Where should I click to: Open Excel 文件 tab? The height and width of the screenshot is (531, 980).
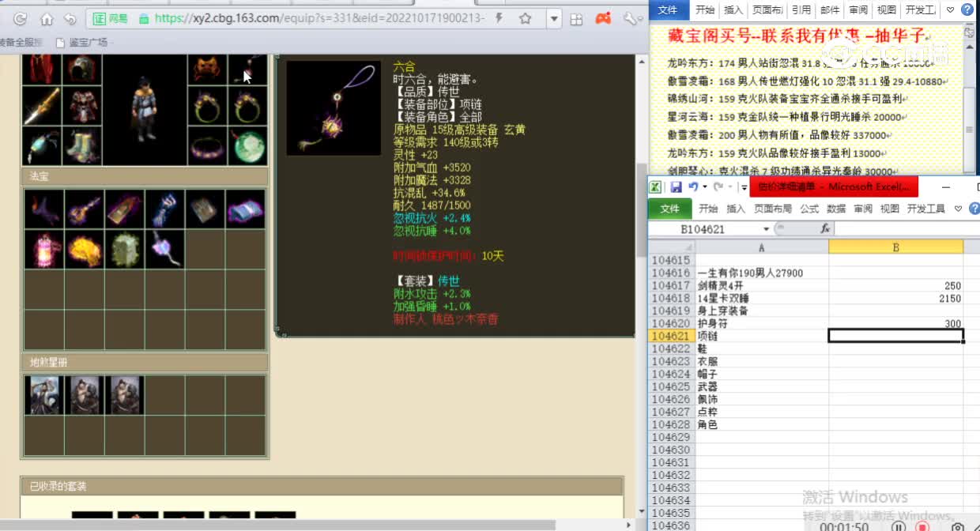(669, 209)
